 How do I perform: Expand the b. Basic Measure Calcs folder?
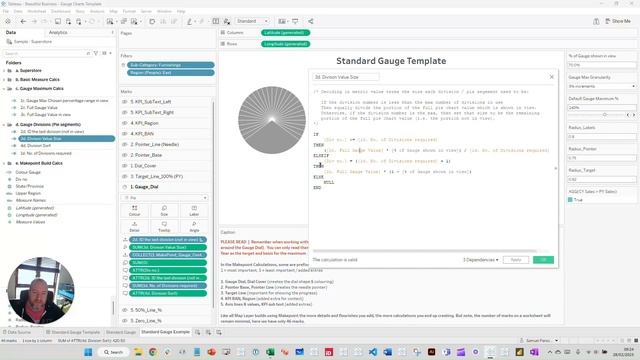point(4,80)
